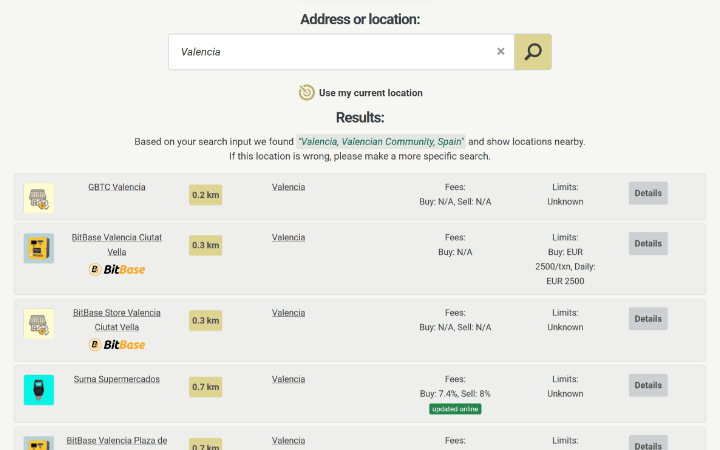Screen dimensions: 720x450
Task: Use my current location link
Action: pyautogui.click(x=371, y=93)
